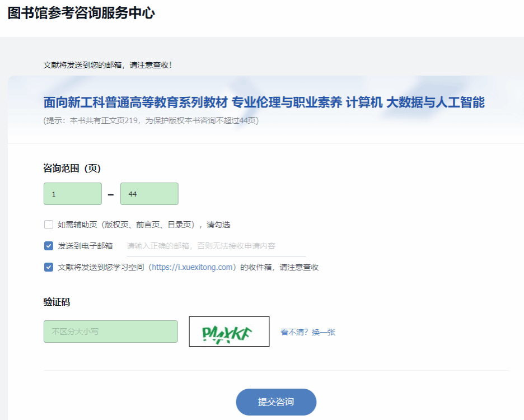This screenshot has height=420, width=524.
Task: Uncheck the 学习空间 delivery checkbox
Action: 49,267
